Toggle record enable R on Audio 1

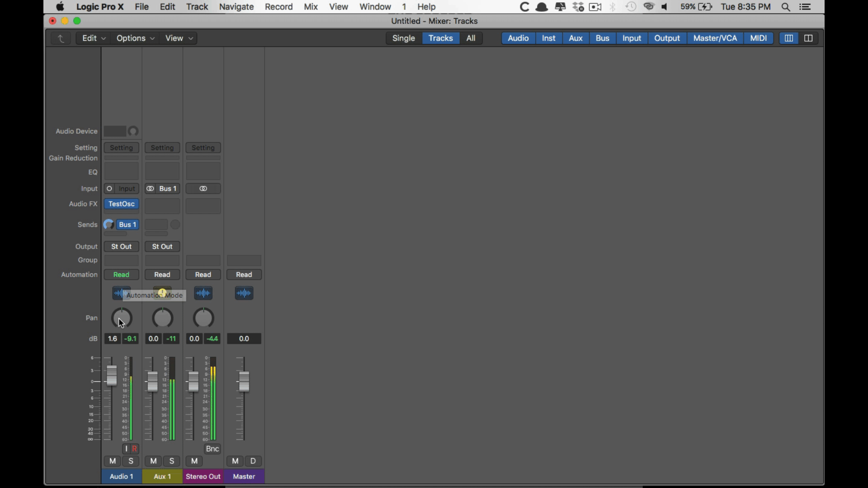coord(135,449)
